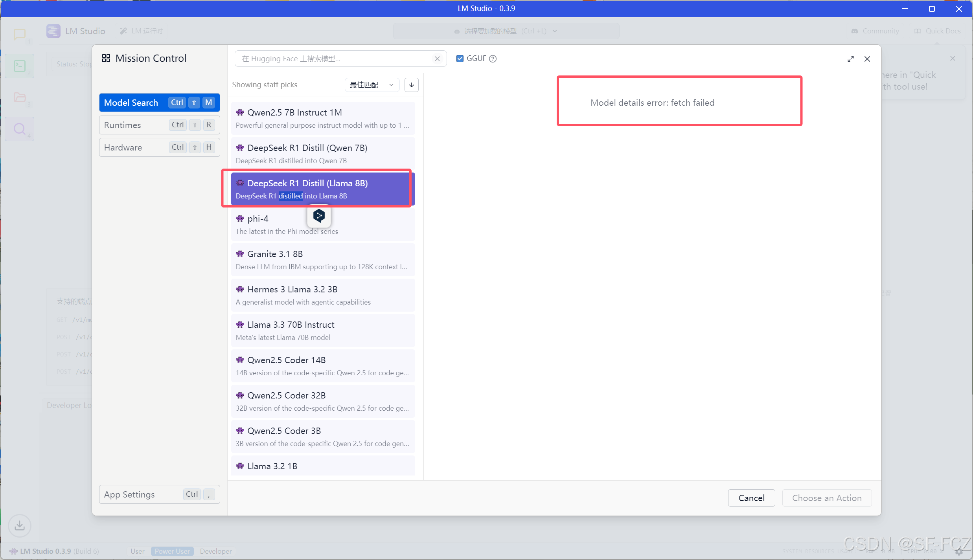Open the 最佳匹配 sort dropdown
Screen dimensions: 973x560
pos(372,85)
